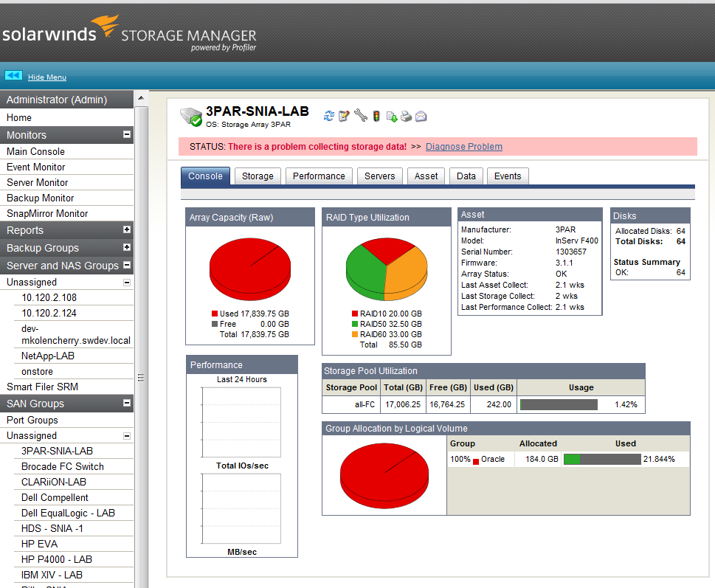Viewport: 715px width, 588px height.
Task: Open the Performance tab
Action: (319, 176)
